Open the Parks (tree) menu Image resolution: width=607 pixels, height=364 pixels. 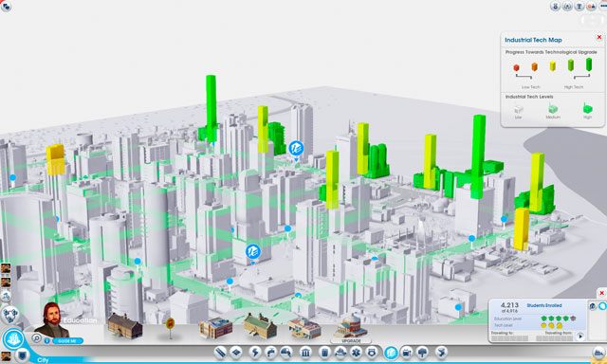click(x=422, y=353)
